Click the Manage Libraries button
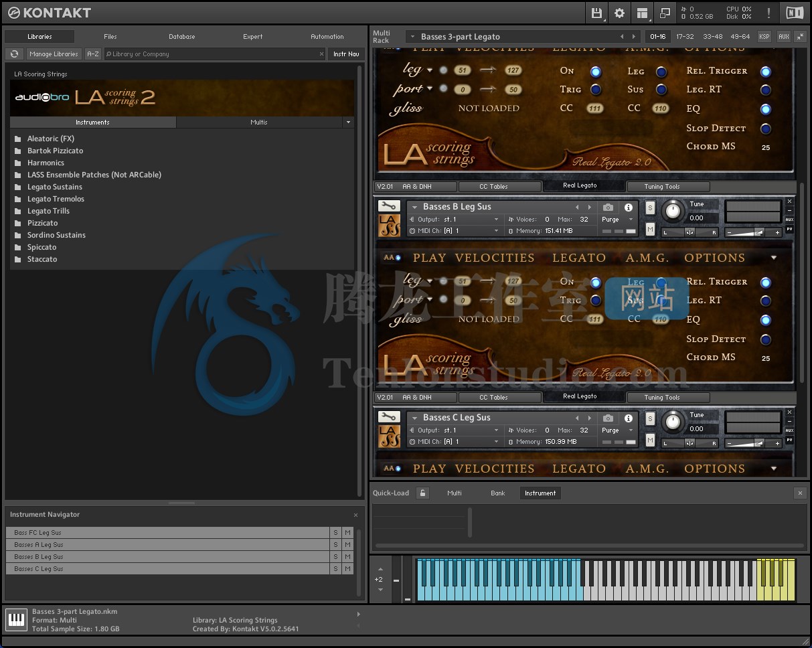The width and height of the screenshot is (812, 648). 54,54
